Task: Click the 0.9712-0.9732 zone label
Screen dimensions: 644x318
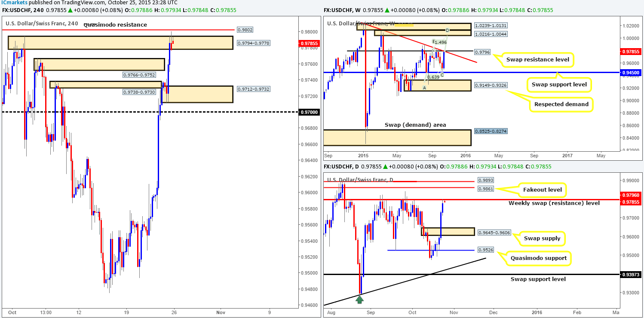Action: [254, 89]
